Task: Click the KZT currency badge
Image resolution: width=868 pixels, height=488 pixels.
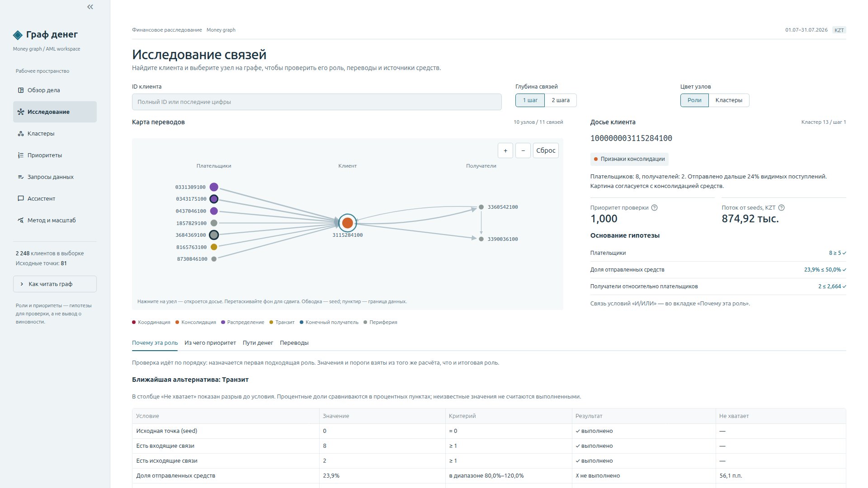Action: point(839,30)
